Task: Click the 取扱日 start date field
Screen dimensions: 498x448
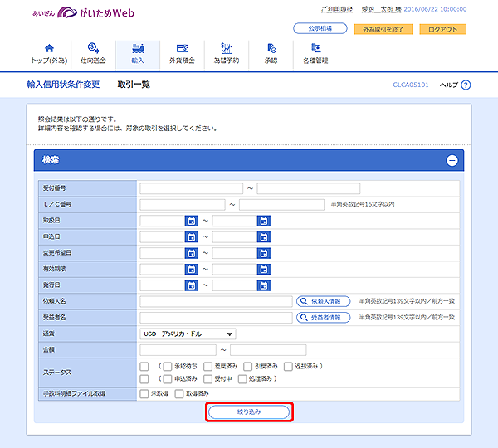Action: pos(163,221)
